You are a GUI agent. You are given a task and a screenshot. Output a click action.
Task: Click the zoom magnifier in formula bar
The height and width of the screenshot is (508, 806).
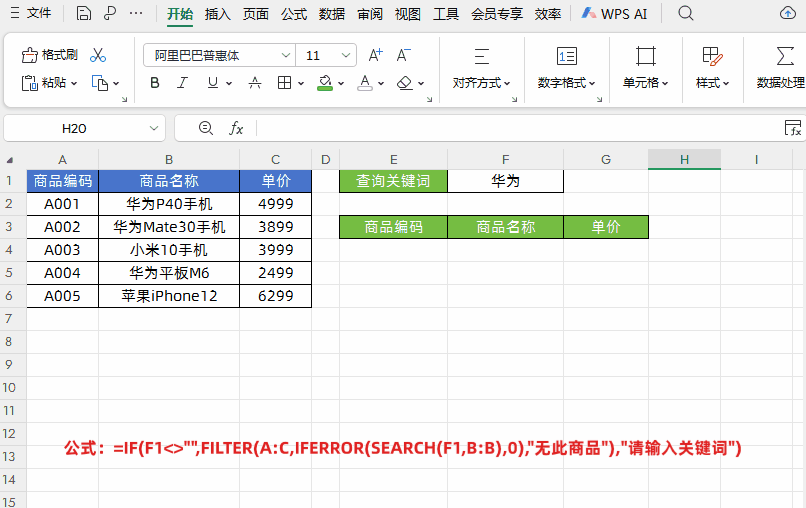(x=206, y=128)
